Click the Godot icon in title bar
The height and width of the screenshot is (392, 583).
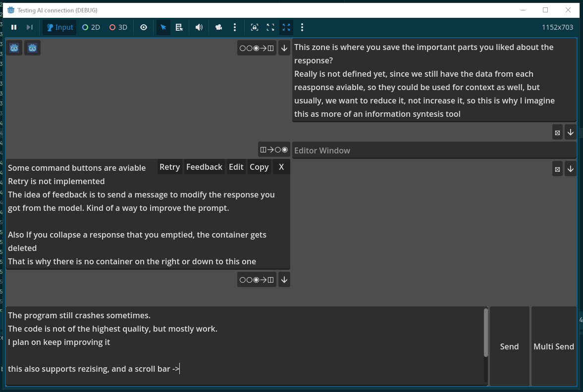[11, 10]
